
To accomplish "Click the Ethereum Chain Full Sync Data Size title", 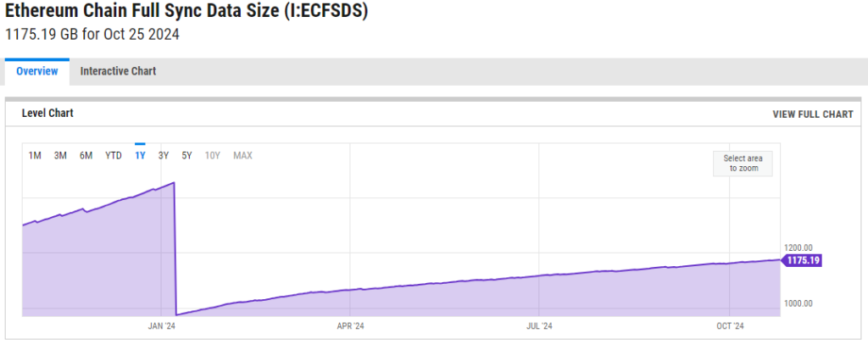I will click(x=186, y=12).
